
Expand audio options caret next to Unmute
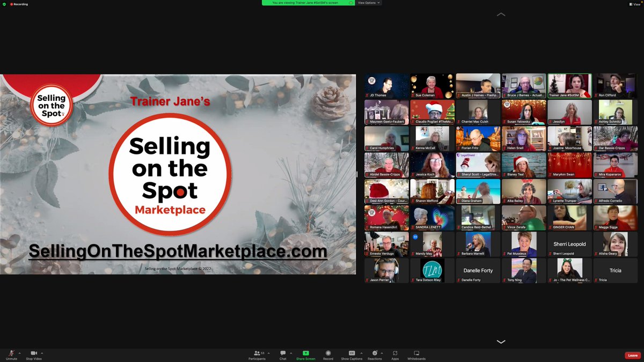[19, 353]
